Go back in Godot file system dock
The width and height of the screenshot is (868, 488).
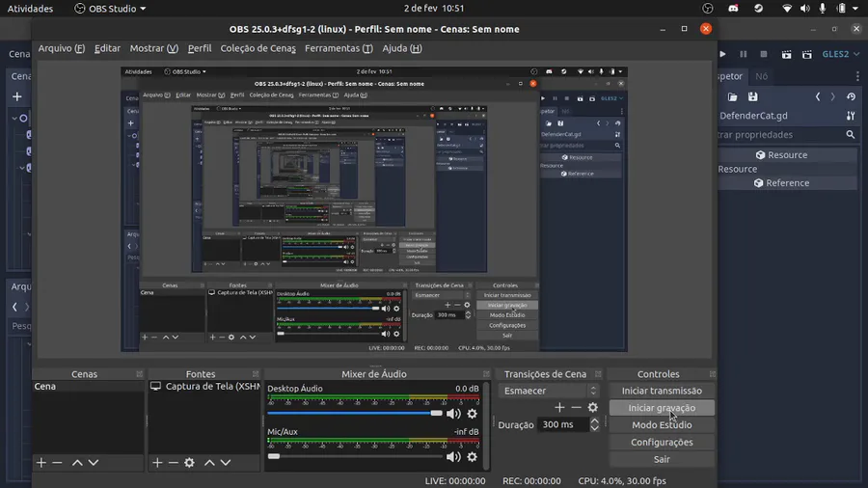click(x=14, y=307)
